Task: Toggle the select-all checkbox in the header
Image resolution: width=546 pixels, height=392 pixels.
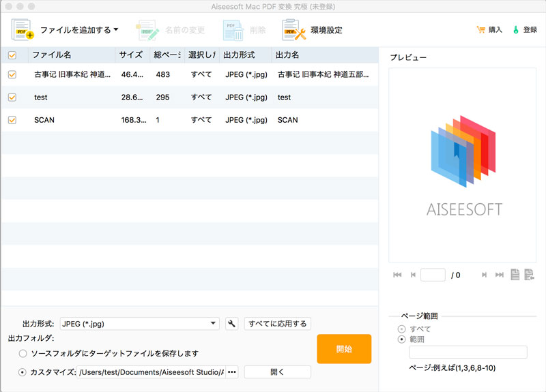Action: point(12,55)
